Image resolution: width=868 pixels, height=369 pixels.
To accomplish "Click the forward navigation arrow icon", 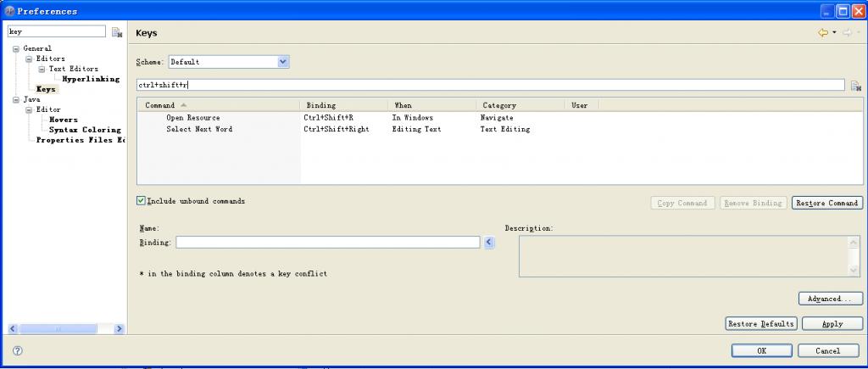I will pos(847,33).
